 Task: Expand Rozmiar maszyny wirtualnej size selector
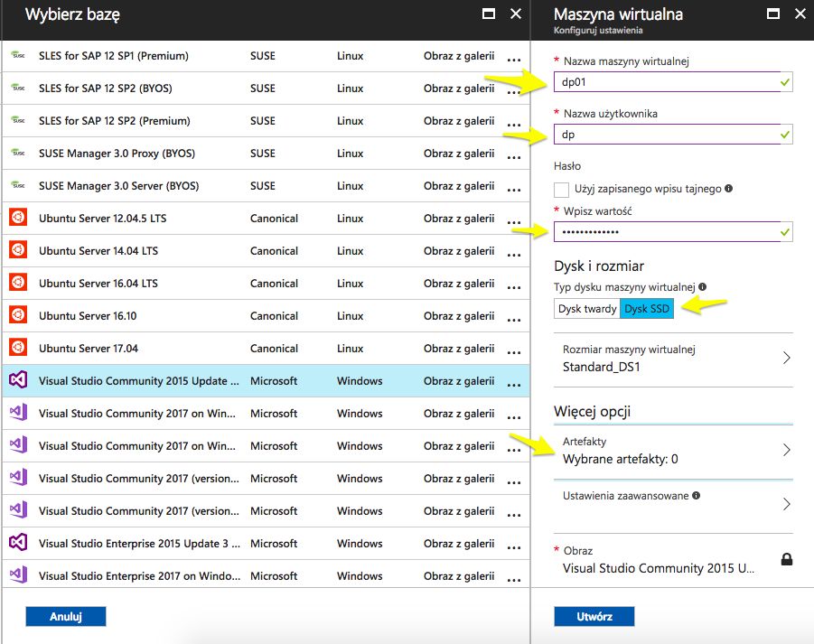[673, 358]
